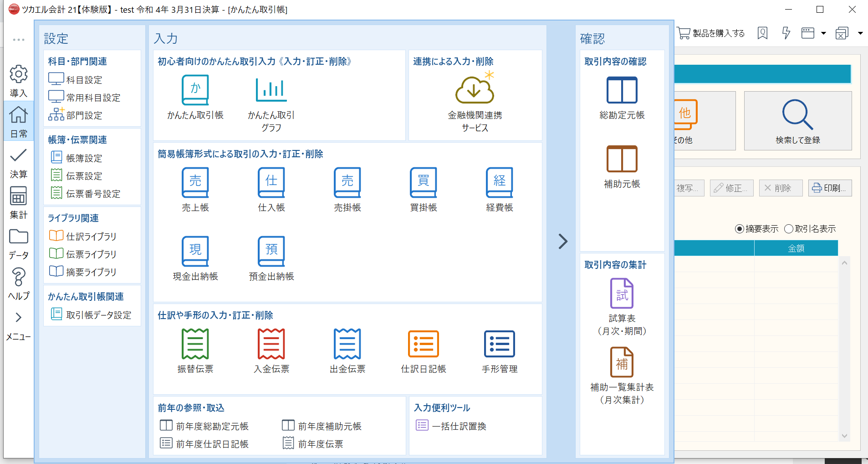The image size is (868, 464).
Task: Select 集計 calculator in sidebar
Action: (19, 203)
